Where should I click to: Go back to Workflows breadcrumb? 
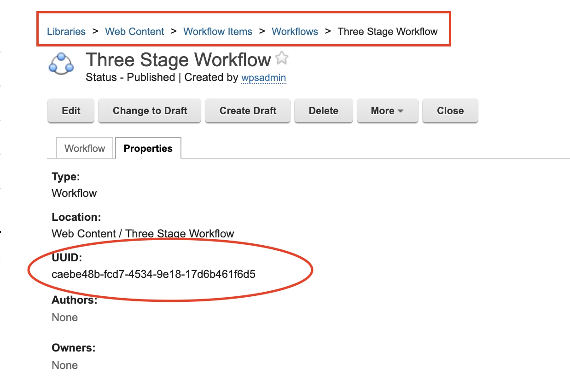(295, 32)
